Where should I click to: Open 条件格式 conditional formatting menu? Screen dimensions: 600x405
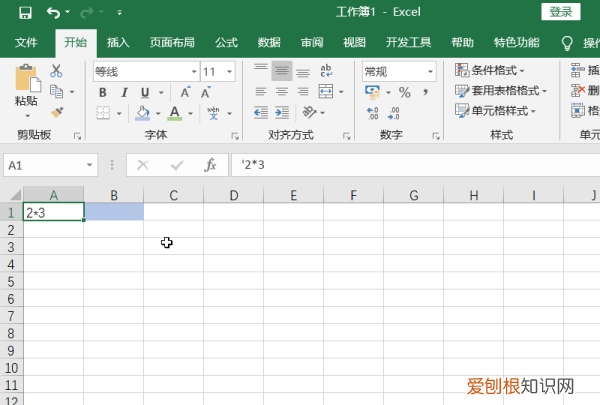pyautogui.click(x=490, y=70)
